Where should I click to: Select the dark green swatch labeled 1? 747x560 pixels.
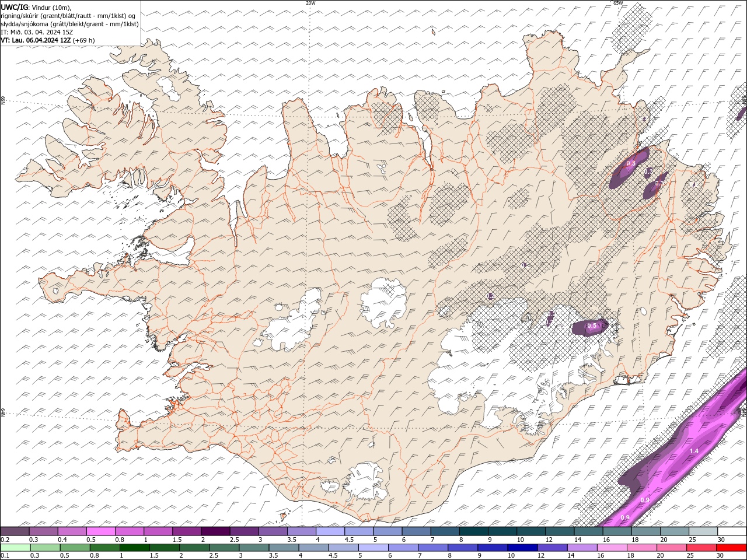click(x=135, y=547)
